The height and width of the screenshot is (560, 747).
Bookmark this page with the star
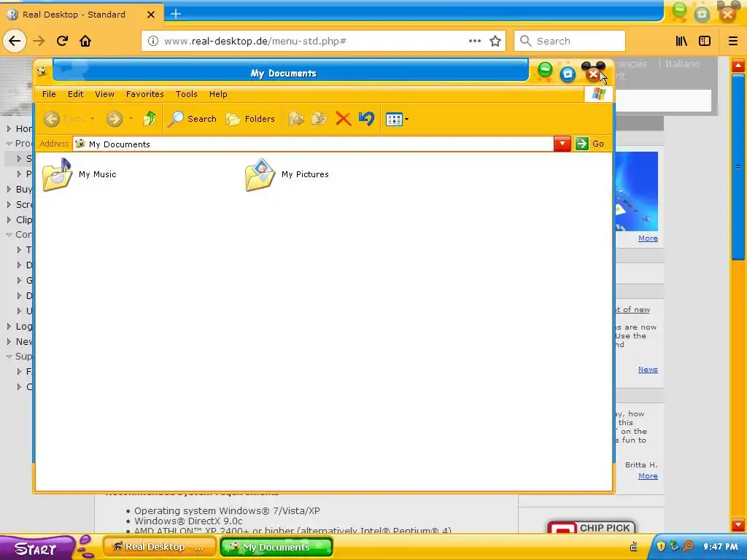pos(495,41)
